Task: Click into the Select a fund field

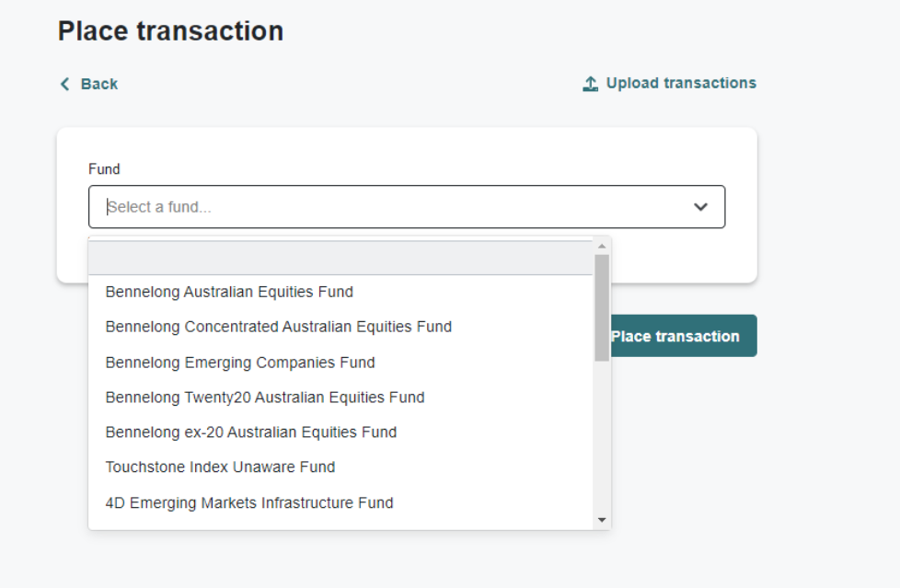Action: click(x=387, y=207)
